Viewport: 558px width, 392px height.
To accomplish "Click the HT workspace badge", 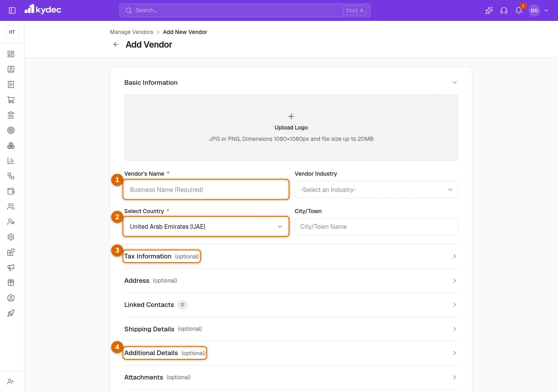I will click(x=12, y=32).
